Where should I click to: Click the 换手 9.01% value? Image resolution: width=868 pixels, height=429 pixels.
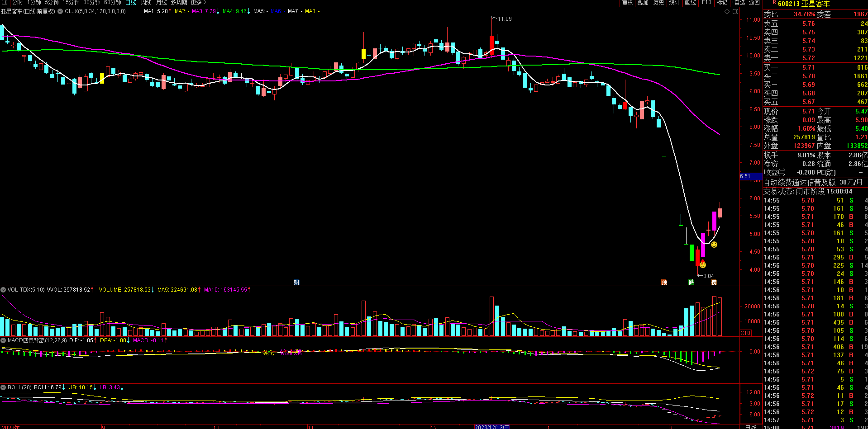click(806, 155)
